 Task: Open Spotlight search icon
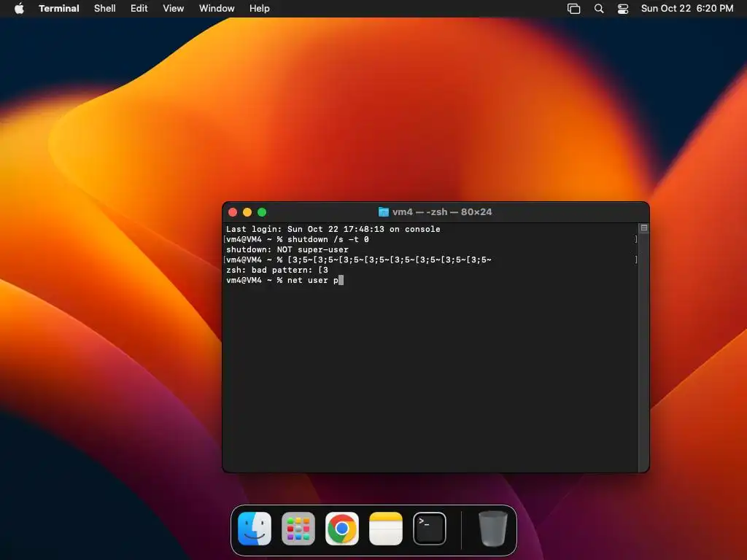pos(599,9)
